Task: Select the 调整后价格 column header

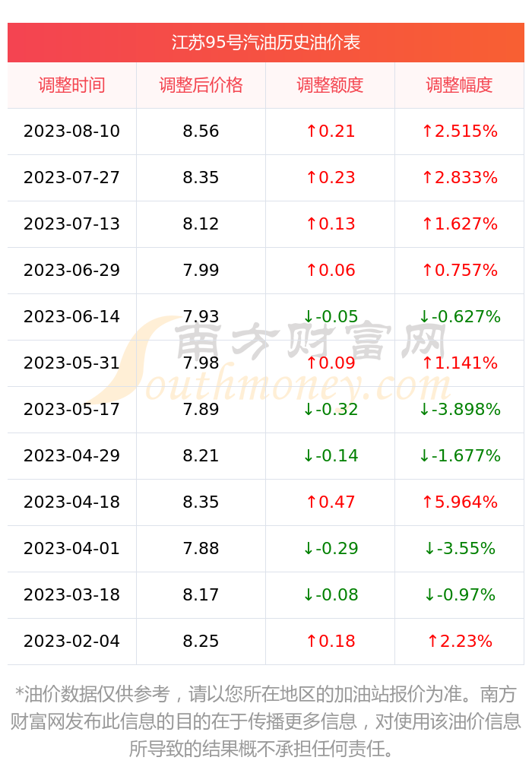Action: click(x=201, y=85)
